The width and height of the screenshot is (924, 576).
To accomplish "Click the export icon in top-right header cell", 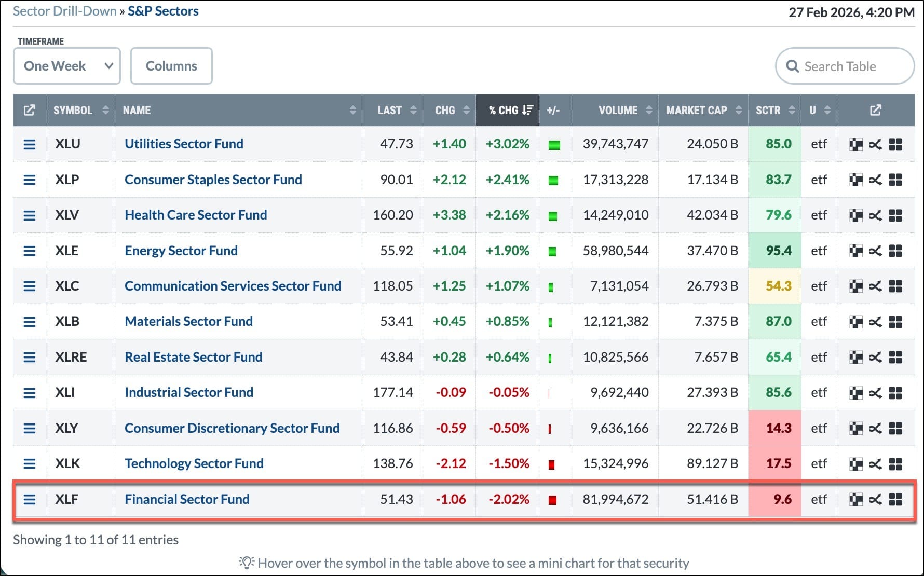I will (875, 110).
